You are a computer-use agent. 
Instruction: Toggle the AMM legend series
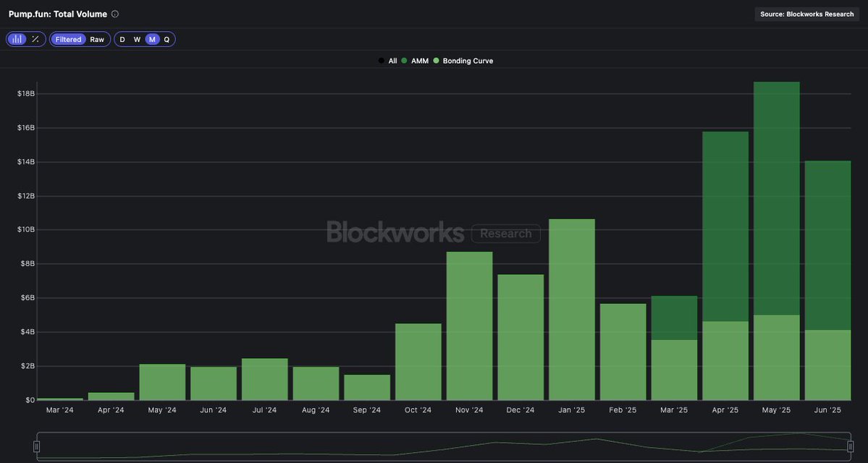tap(416, 61)
